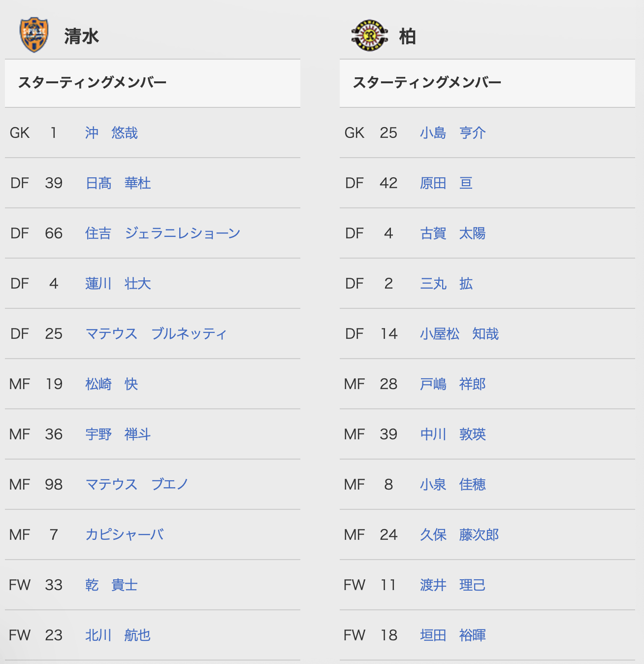Screen dimensions: 644x664
Task: Open 中川 敦瑛 player profile
Action: (453, 434)
